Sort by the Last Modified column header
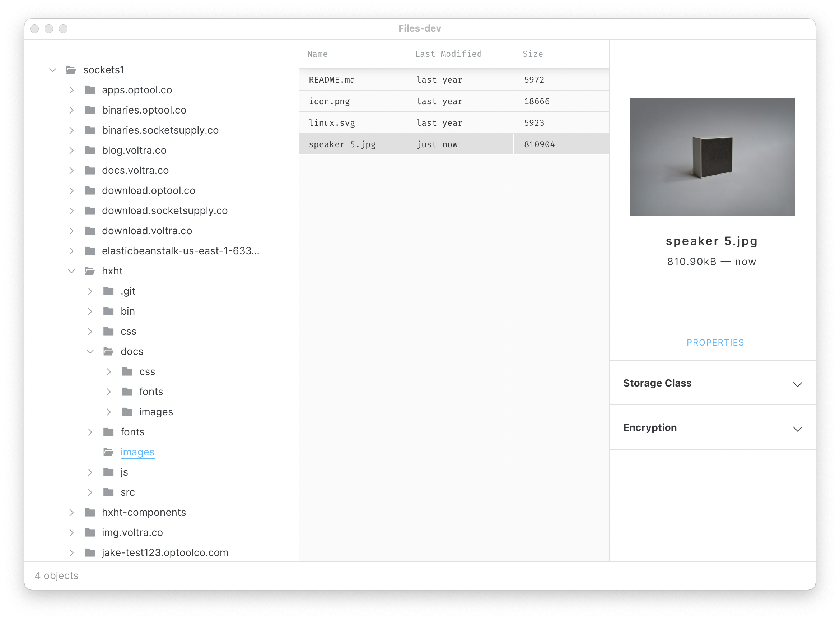Image resolution: width=840 pixels, height=620 pixels. tap(448, 54)
